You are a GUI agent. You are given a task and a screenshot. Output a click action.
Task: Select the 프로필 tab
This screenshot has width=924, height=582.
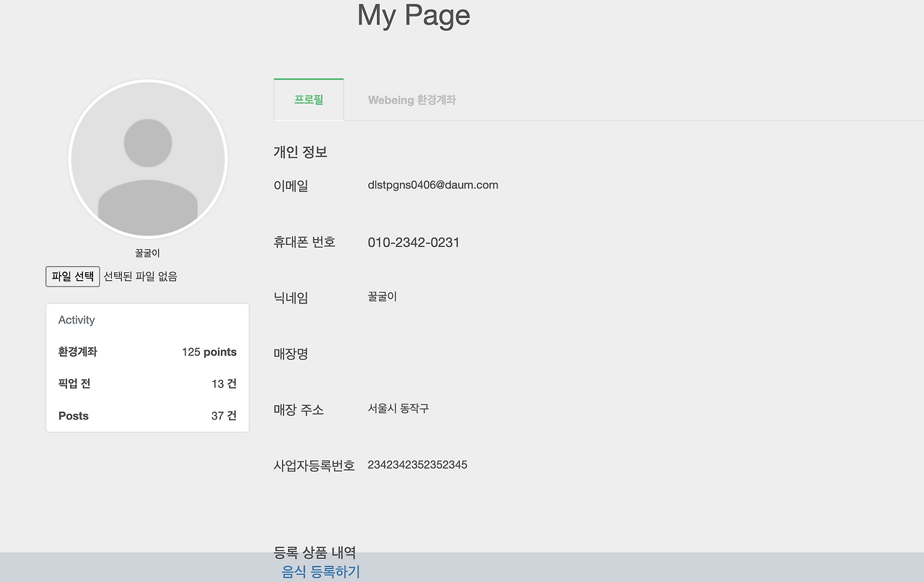(308, 100)
